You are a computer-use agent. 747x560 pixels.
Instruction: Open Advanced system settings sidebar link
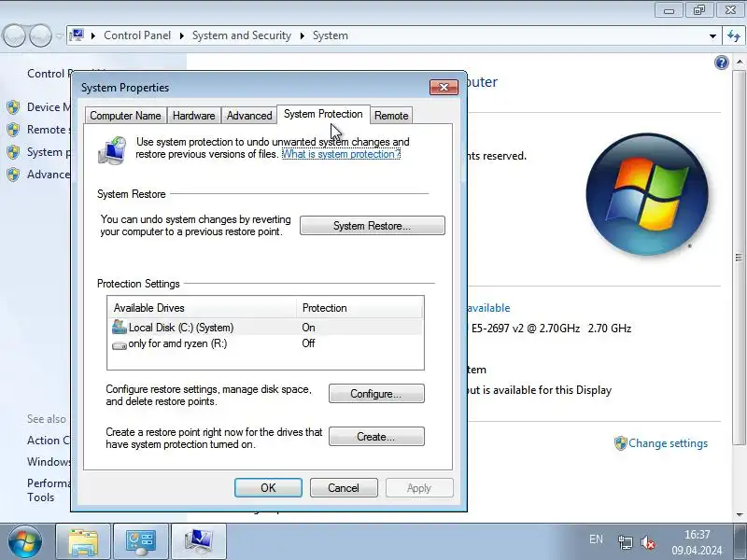point(49,175)
